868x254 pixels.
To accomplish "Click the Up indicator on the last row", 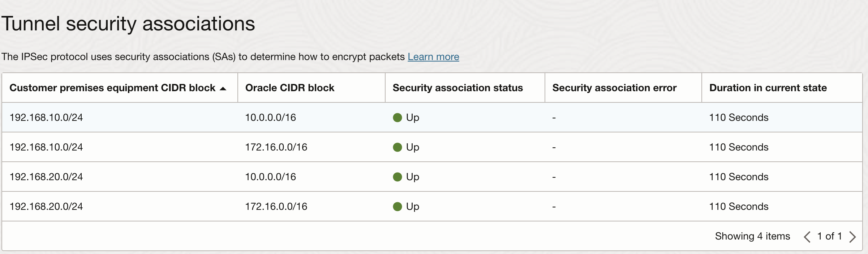I will pos(397,206).
